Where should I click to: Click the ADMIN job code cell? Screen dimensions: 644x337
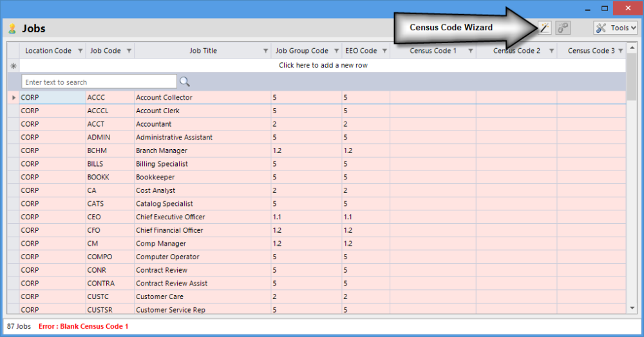point(109,138)
